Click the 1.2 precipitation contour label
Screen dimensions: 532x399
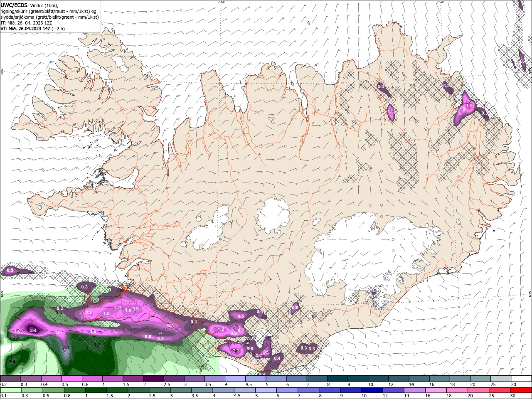pyautogui.click(x=221, y=330)
